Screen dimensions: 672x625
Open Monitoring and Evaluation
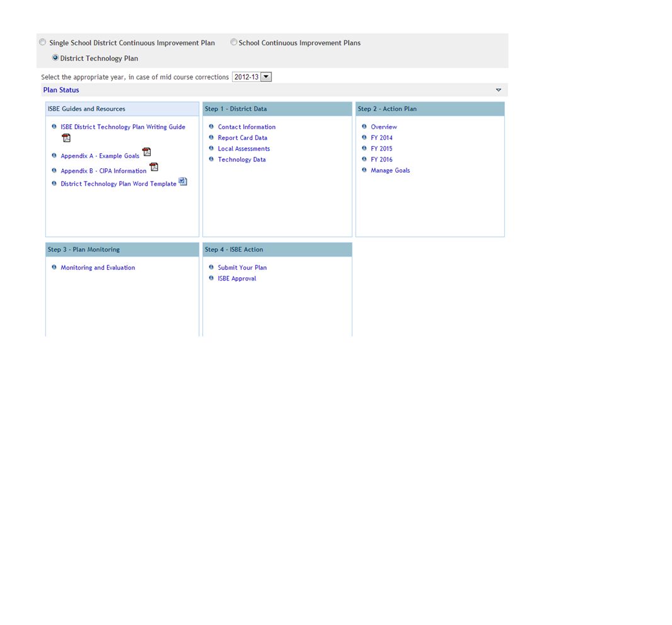98,268
